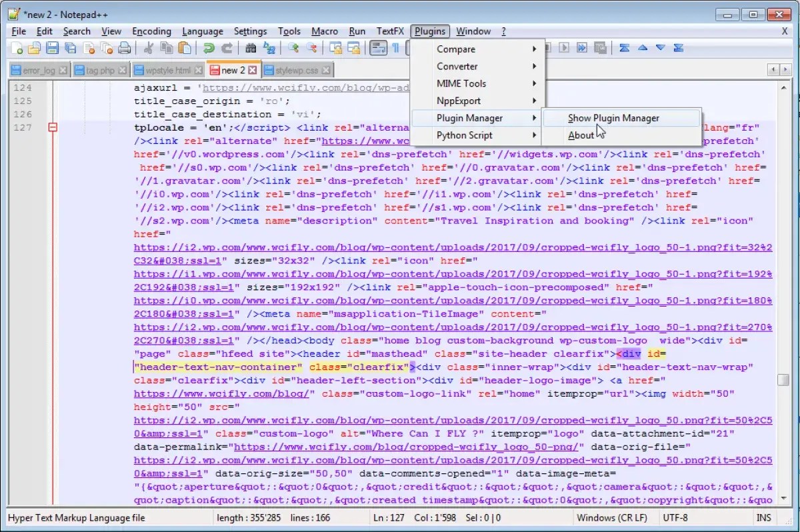Viewport: 800px width, 532px height.
Task: Create a new file with the New icon
Action: pos(17,48)
